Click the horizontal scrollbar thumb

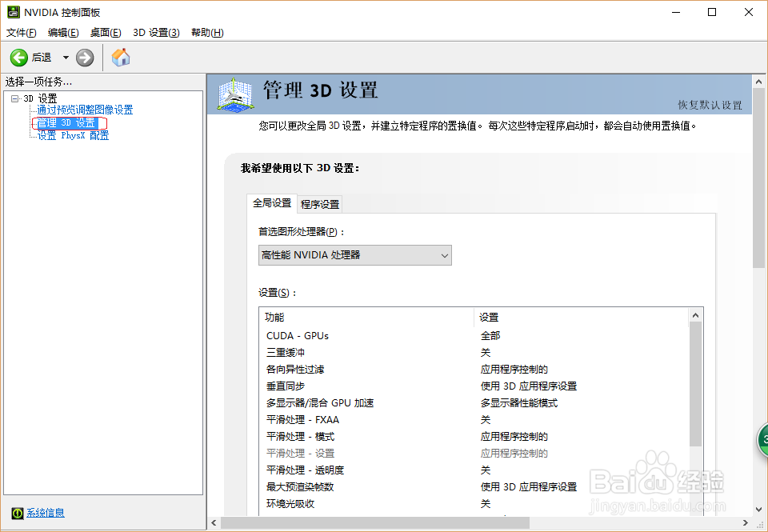point(375,523)
